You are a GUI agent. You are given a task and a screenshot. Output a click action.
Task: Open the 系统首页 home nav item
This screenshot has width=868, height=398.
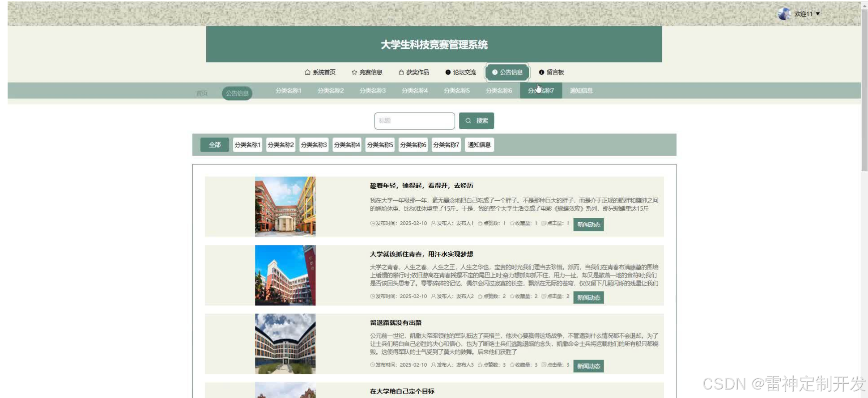320,72
